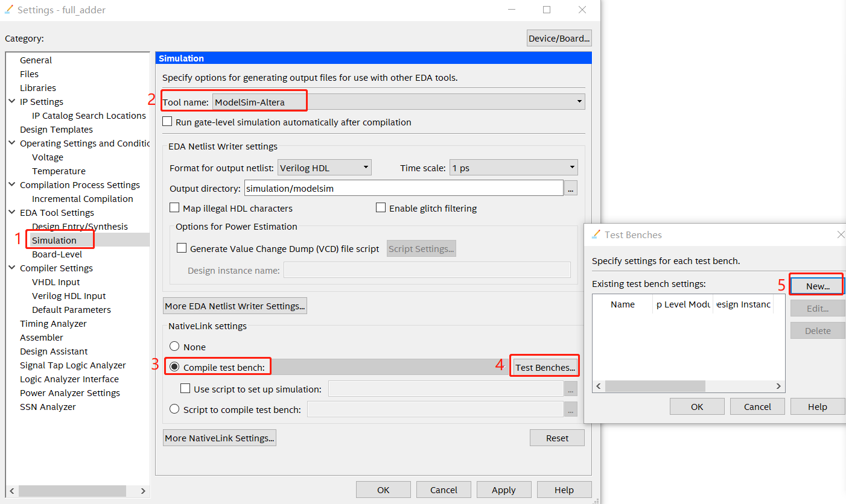Open Incremental Compilation settings

point(83,199)
